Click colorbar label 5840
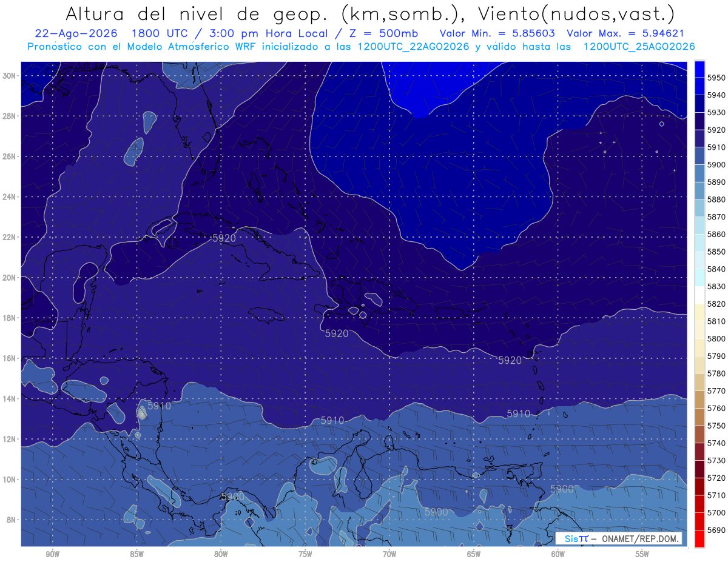 716,269
